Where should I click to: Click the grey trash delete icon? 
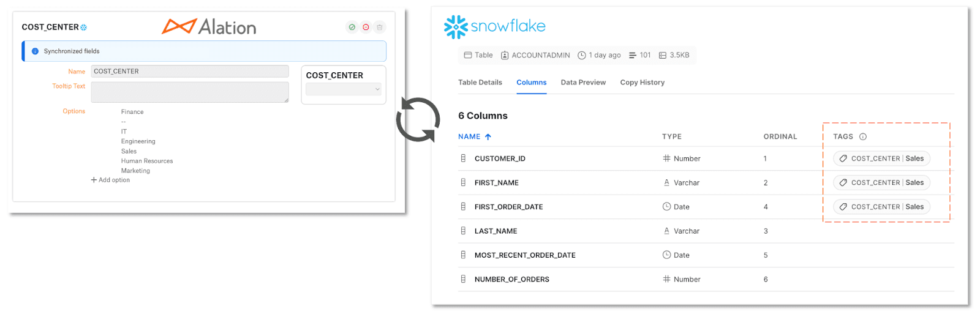point(380,27)
